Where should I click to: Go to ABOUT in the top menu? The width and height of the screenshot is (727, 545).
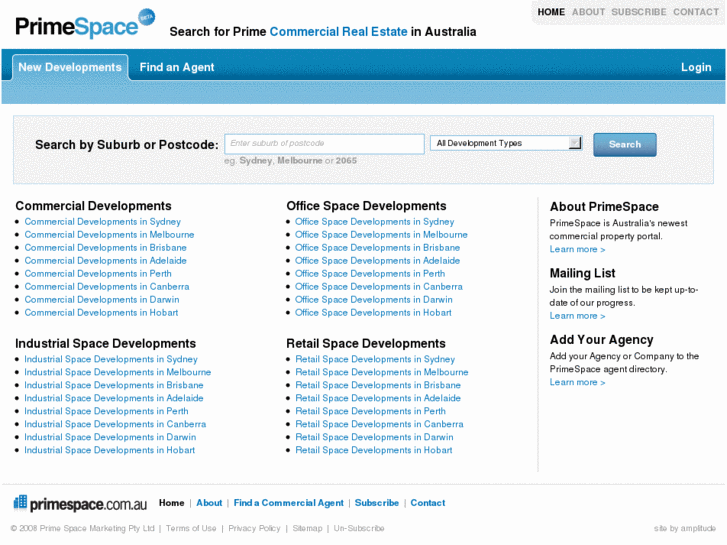pyautogui.click(x=588, y=12)
